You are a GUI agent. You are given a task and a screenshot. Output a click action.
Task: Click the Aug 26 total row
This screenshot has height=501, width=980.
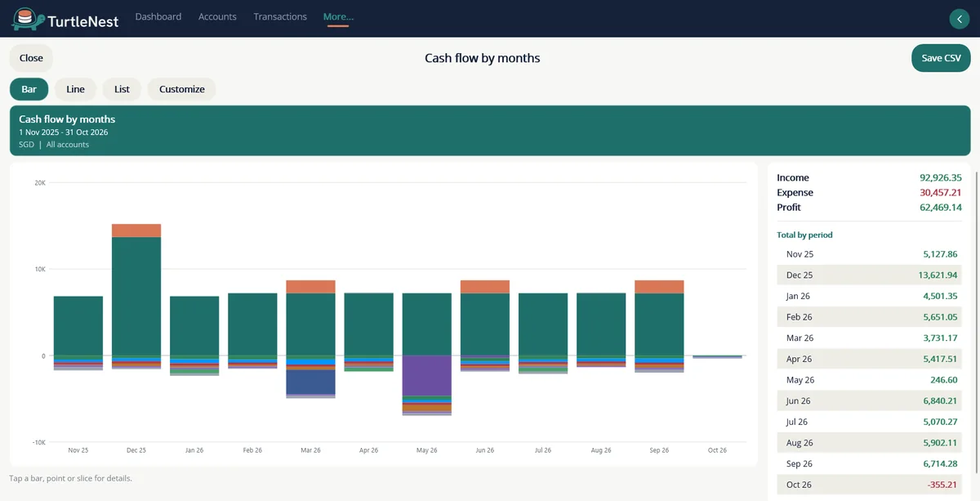(x=869, y=443)
